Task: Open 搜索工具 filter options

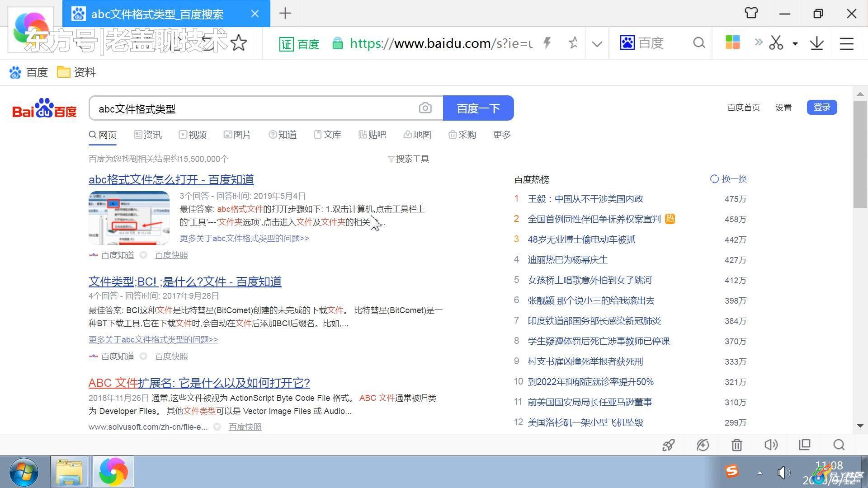Action: (409, 159)
